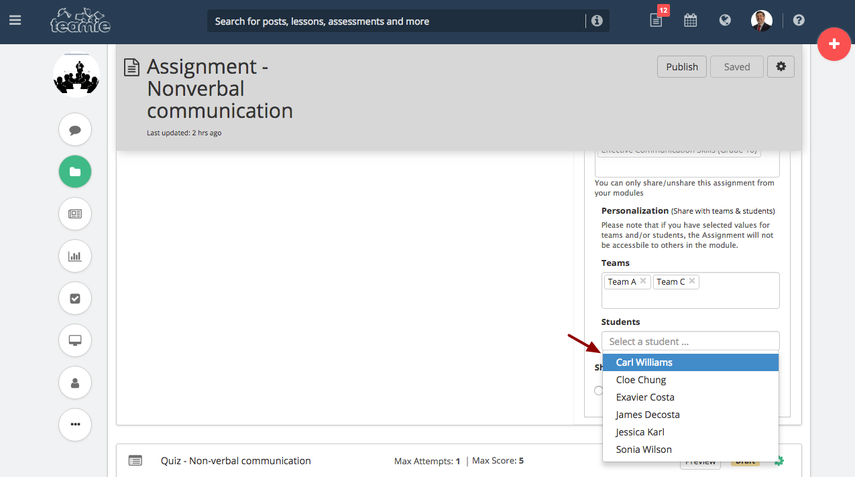Open the checkmark tasks sidebar icon

pyautogui.click(x=75, y=298)
